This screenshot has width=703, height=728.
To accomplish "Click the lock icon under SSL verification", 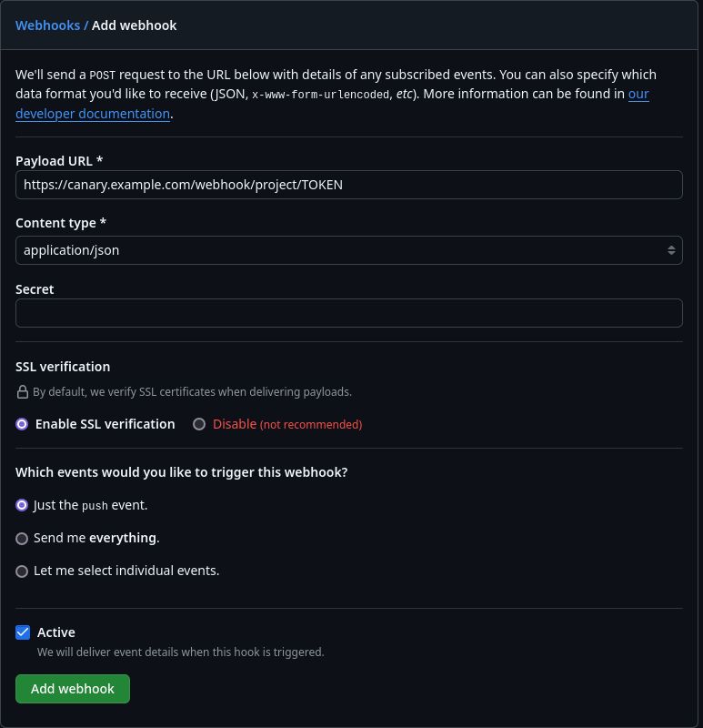I will pyautogui.click(x=23, y=392).
